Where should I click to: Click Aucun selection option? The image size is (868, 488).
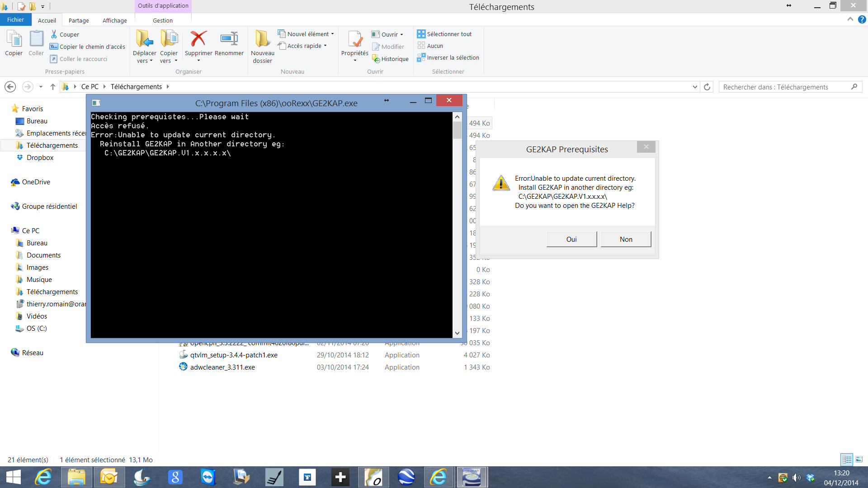[430, 46]
